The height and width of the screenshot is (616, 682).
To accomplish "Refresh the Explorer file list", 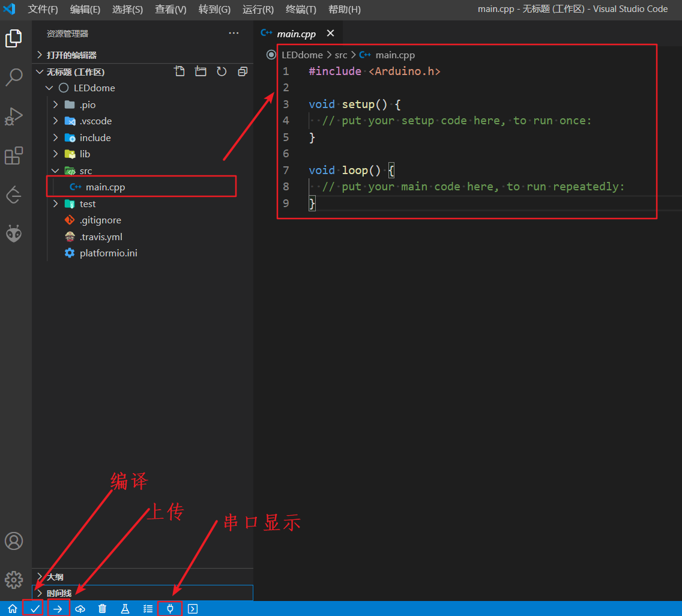I will coord(222,71).
